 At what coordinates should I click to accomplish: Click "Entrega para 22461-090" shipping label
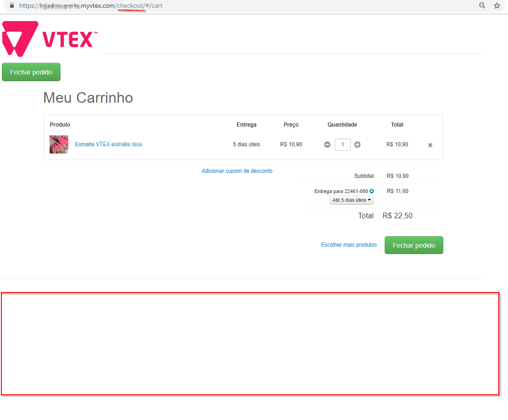[x=341, y=191]
